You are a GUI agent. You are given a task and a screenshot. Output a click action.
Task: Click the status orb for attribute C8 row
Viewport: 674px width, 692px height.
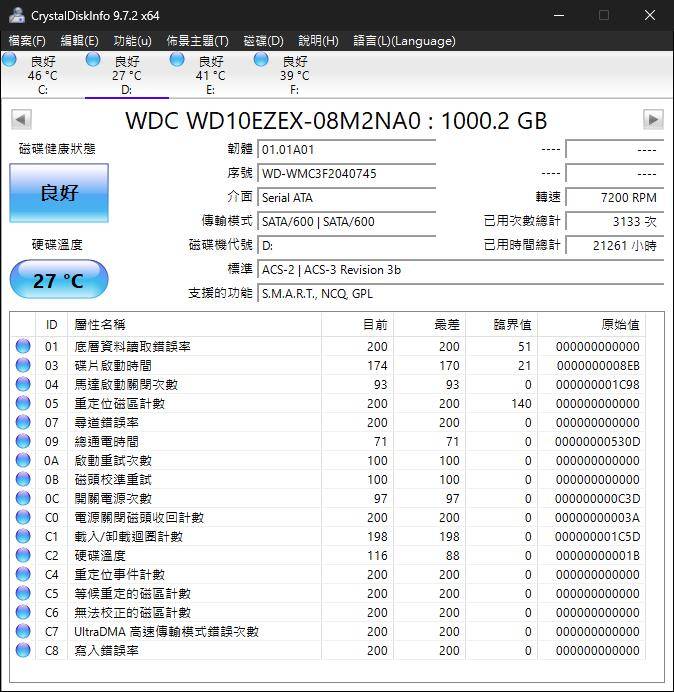[x=23, y=650]
